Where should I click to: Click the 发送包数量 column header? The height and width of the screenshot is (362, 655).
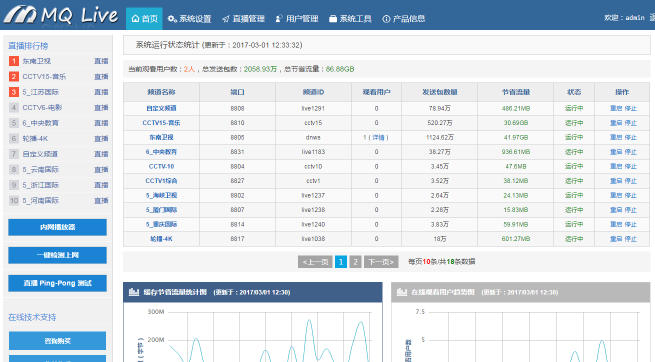pyautogui.click(x=440, y=92)
